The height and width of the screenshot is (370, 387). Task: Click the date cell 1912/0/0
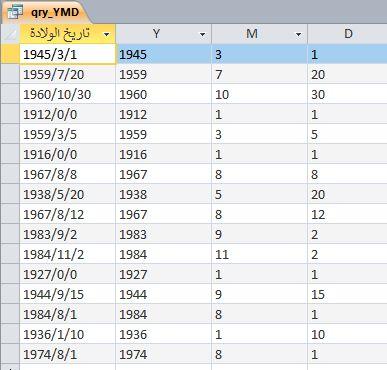(x=68, y=114)
